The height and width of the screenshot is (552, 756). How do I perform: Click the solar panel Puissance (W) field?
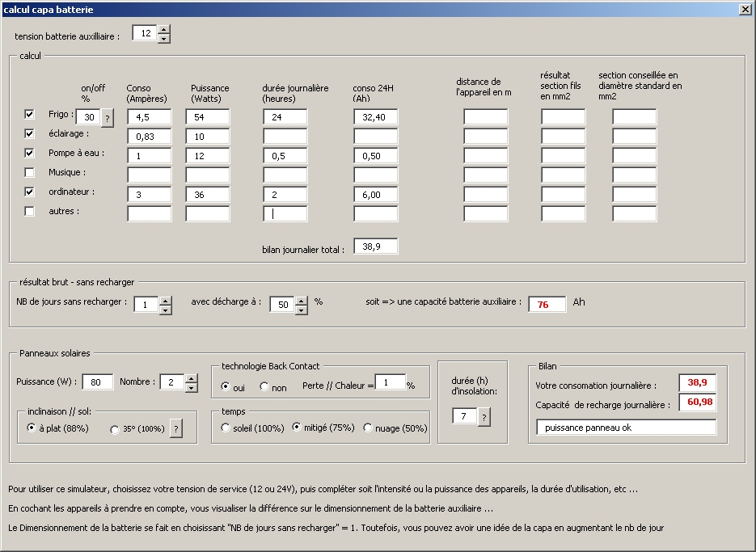(97, 382)
